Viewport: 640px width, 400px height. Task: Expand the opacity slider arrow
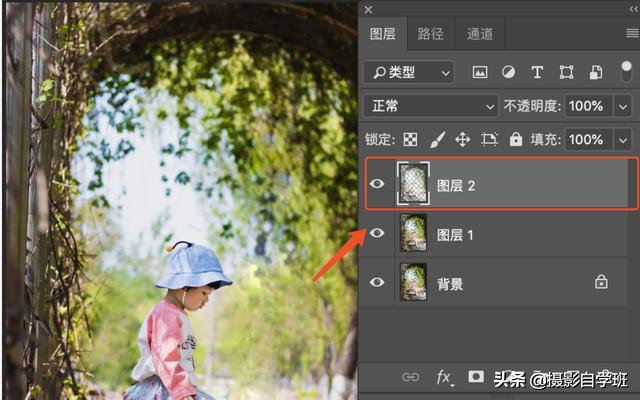(622, 107)
